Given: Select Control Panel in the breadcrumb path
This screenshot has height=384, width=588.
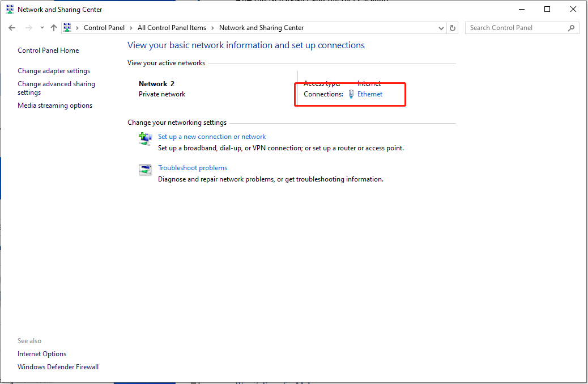Looking at the screenshot, I should point(104,28).
